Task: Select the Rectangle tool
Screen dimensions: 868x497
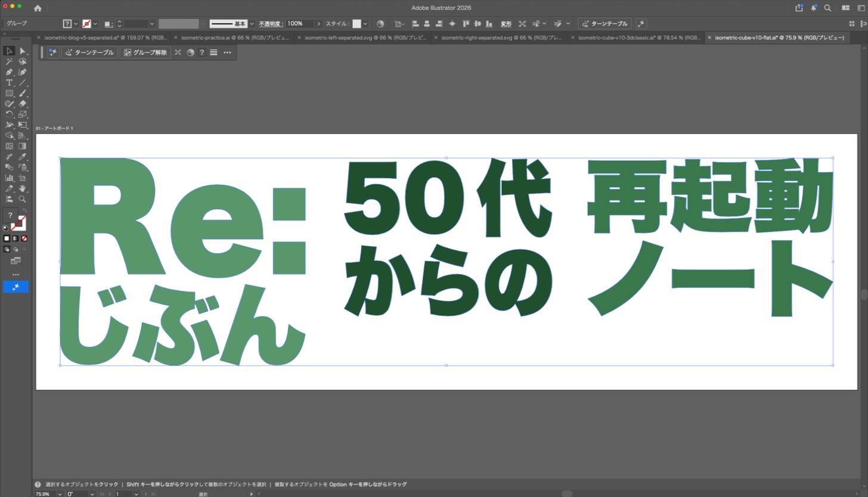Action: click(10, 94)
